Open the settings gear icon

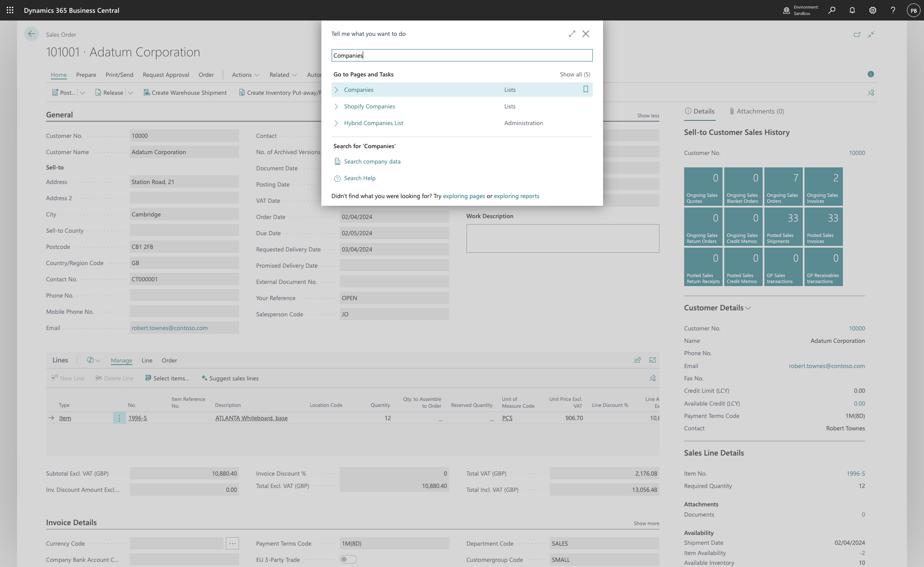point(872,10)
